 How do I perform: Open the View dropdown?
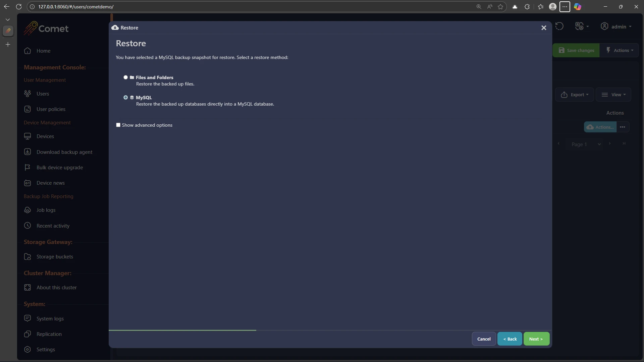click(613, 95)
